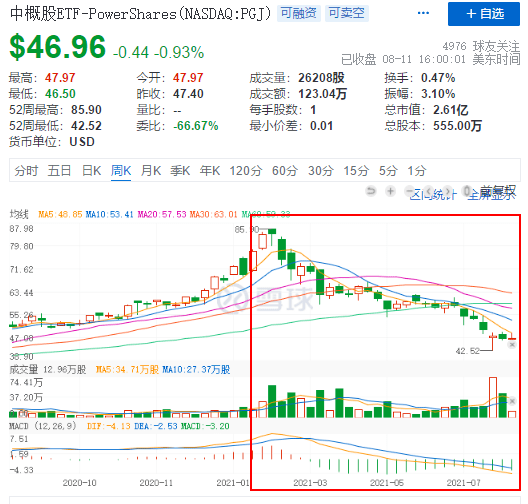Switch to 年K chart tab
528x504 pixels.
[x=210, y=171]
